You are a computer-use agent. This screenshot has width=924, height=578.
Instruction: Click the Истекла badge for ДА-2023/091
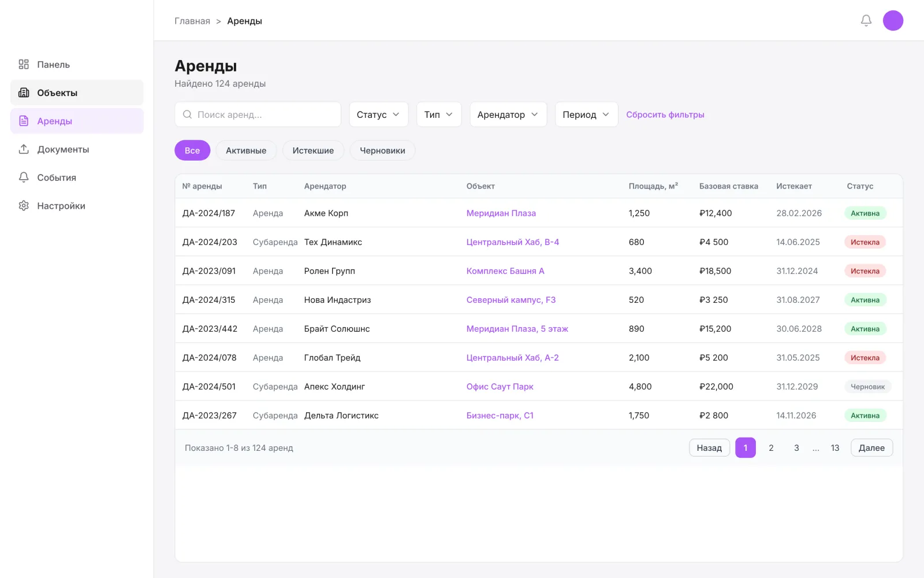coord(865,271)
